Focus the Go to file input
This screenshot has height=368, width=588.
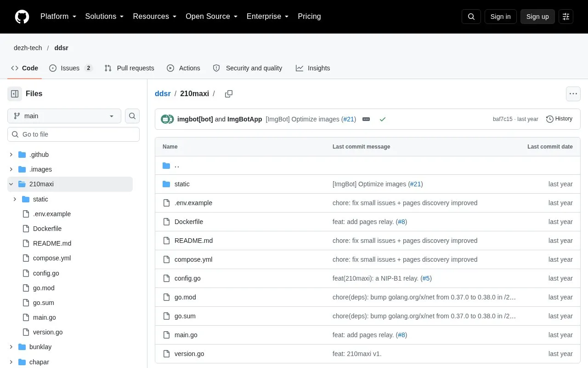[73, 134]
